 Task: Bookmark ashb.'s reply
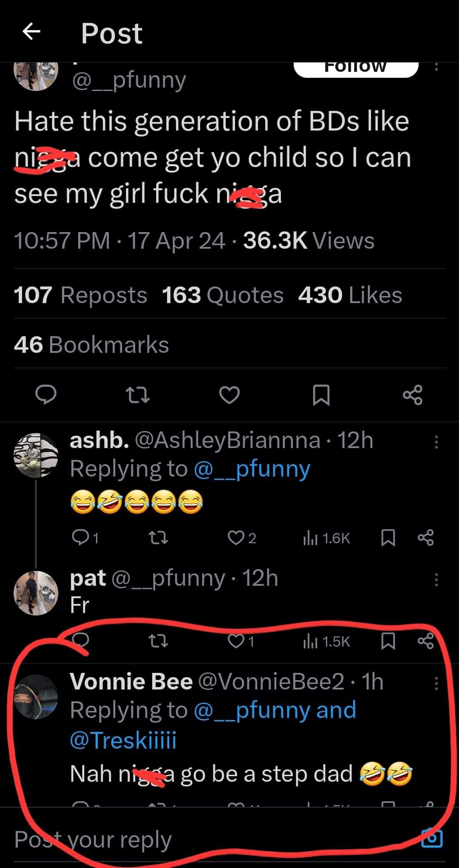[x=388, y=539]
